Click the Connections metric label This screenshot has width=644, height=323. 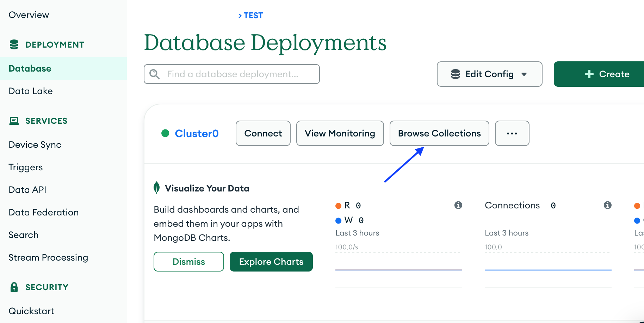(512, 205)
